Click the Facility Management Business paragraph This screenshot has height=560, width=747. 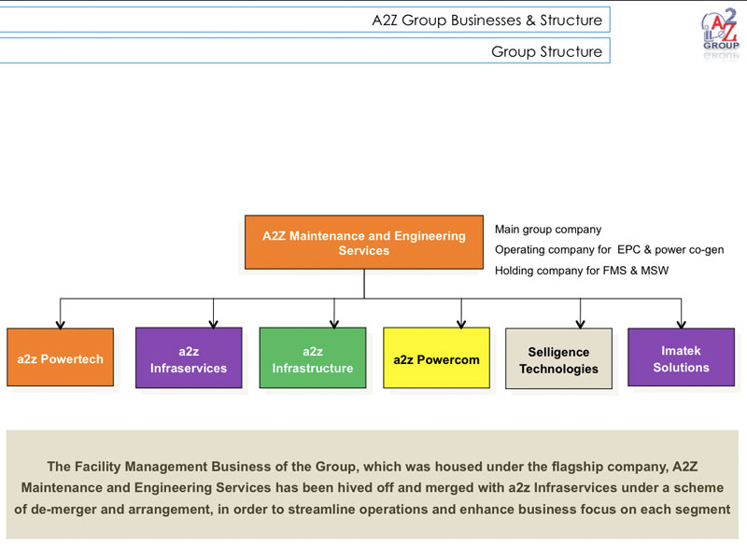tap(372, 485)
